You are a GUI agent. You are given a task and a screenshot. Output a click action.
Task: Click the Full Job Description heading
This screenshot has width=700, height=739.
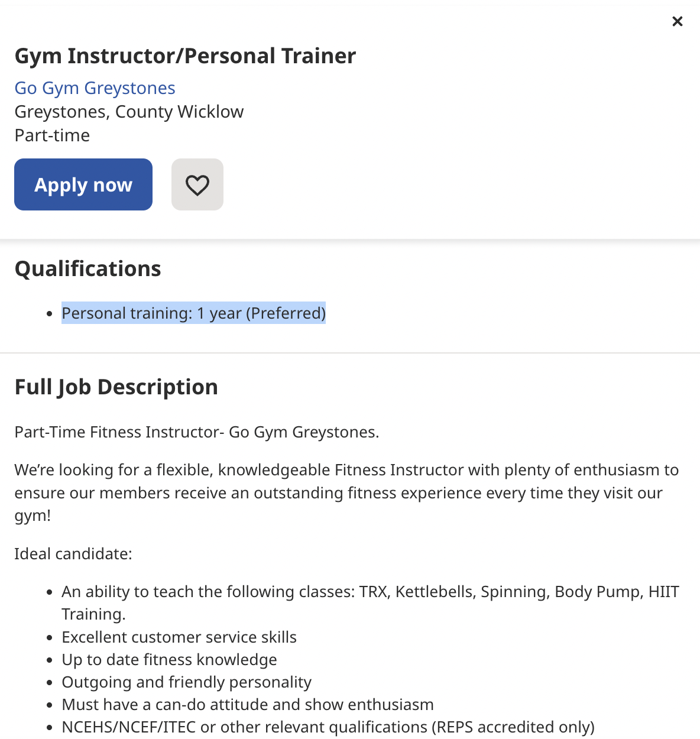coord(116,387)
